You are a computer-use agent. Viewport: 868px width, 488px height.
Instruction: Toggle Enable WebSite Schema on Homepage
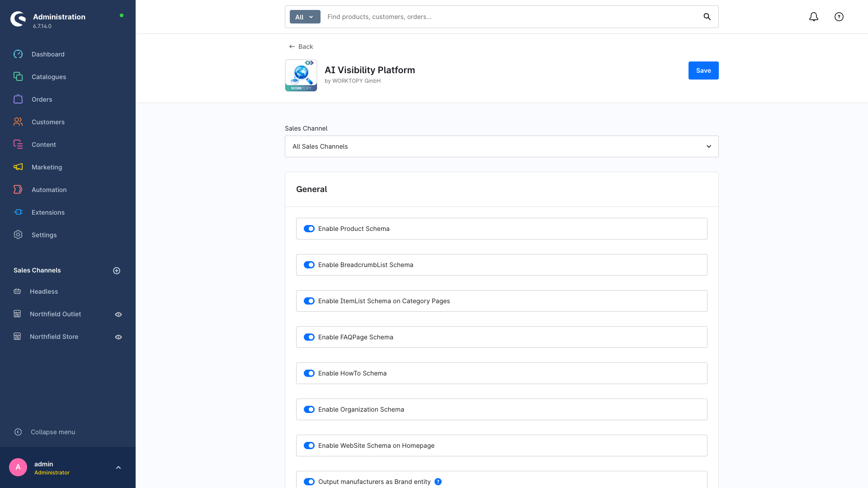[x=309, y=446]
